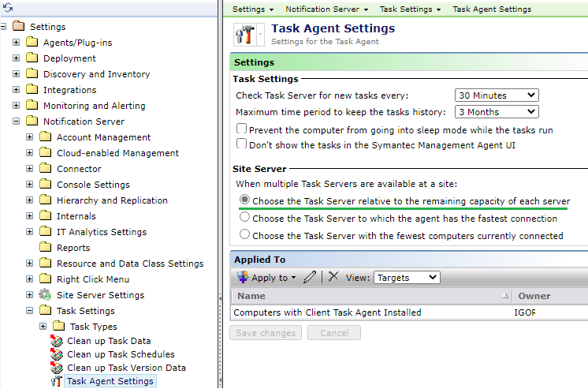This screenshot has width=588, height=389.
Task: Click the Cancel button
Action: 334,333
